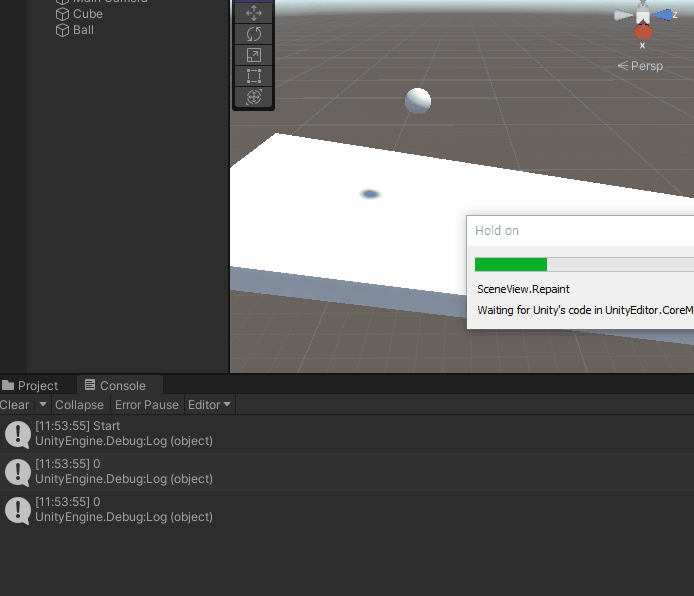Click the red X axis cone of gizmo
Image resolution: width=694 pixels, height=596 pixels.
click(643, 32)
